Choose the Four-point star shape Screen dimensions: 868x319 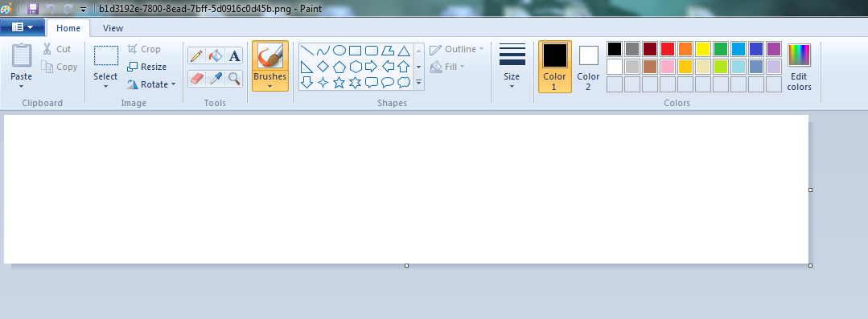point(323,83)
